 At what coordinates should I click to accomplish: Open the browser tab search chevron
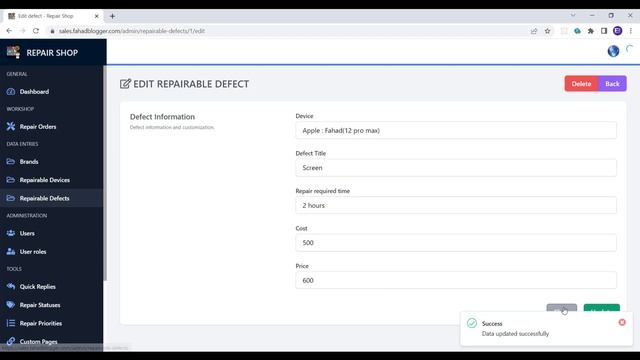(573, 16)
